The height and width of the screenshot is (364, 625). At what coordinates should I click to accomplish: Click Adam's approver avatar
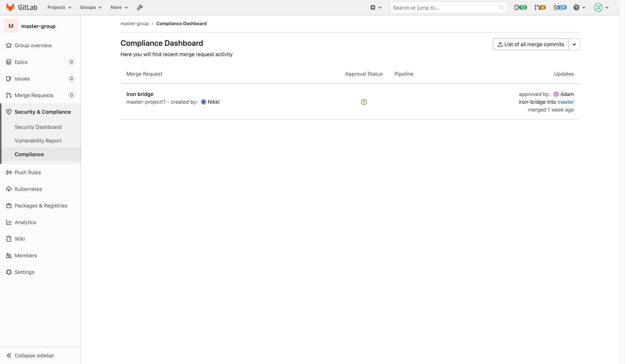[556, 94]
